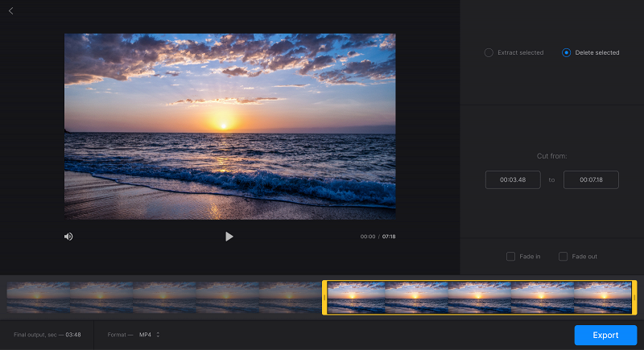This screenshot has width=644, height=350.
Task: Play the video preview
Action: [229, 237]
